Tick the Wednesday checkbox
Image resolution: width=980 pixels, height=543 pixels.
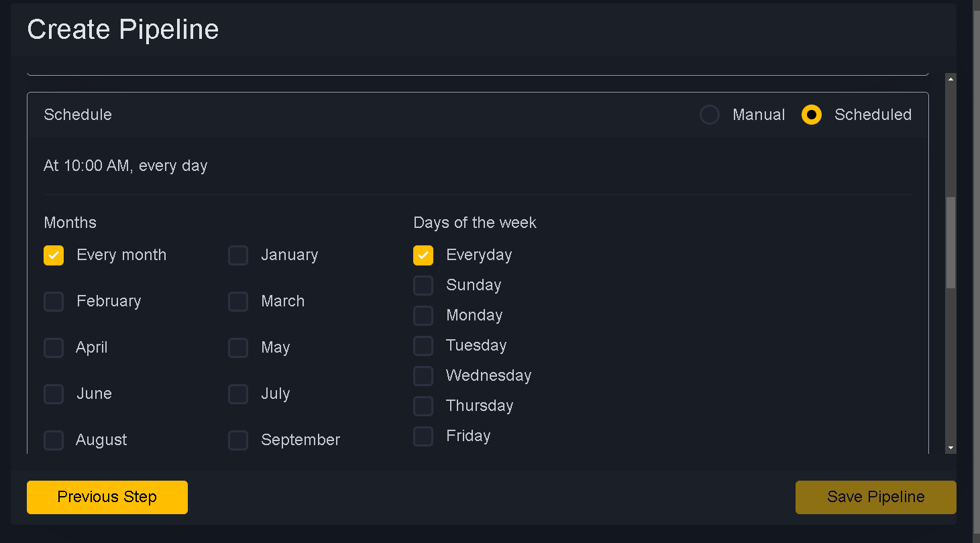coord(423,376)
